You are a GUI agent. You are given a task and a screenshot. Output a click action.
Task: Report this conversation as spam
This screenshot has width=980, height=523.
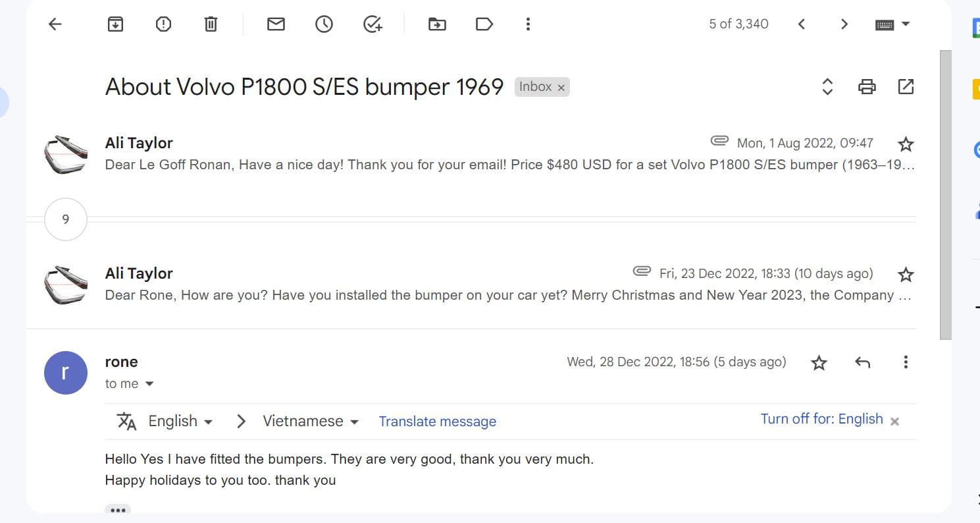pyautogui.click(x=163, y=24)
